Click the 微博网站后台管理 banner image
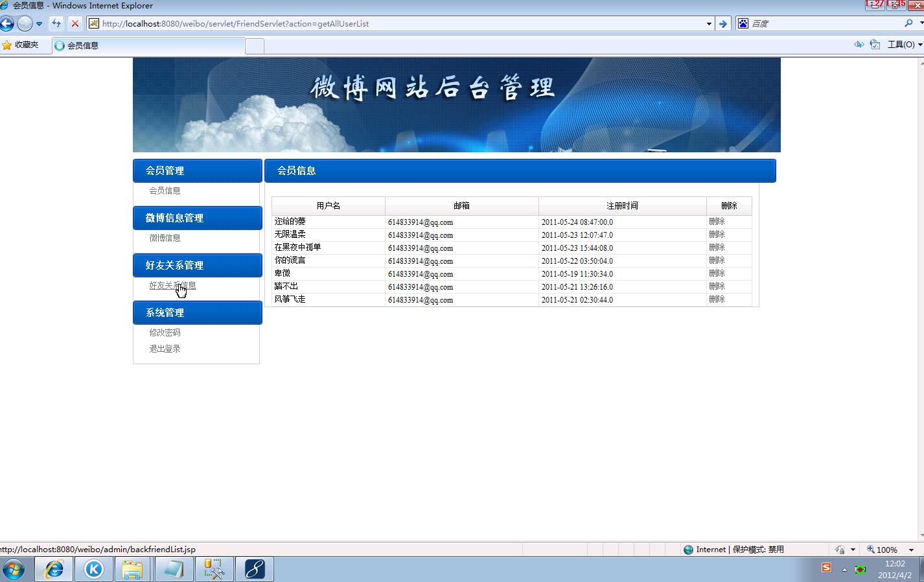Viewport: 924px width, 582px height. coord(457,105)
